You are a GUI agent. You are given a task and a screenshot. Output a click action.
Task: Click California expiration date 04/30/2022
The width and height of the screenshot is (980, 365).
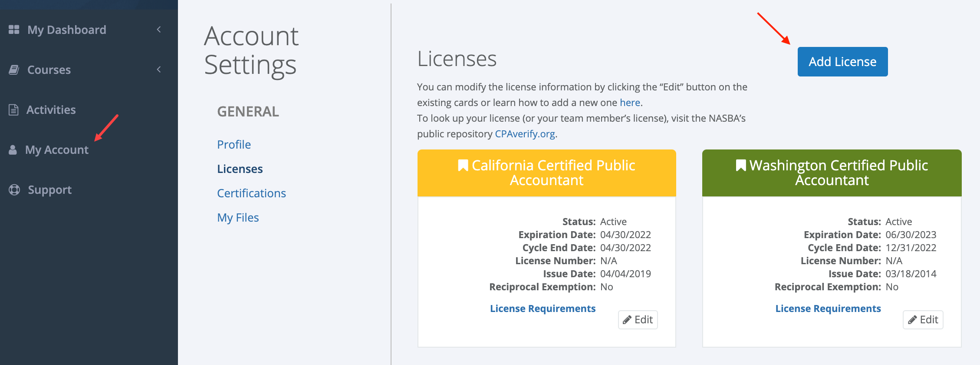pyautogui.click(x=625, y=235)
